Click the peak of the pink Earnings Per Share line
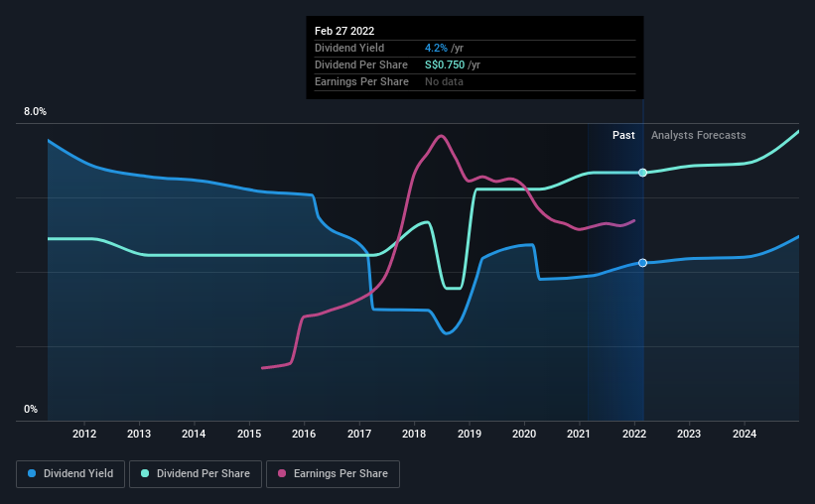This screenshot has height=504, width=815. [x=442, y=136]
